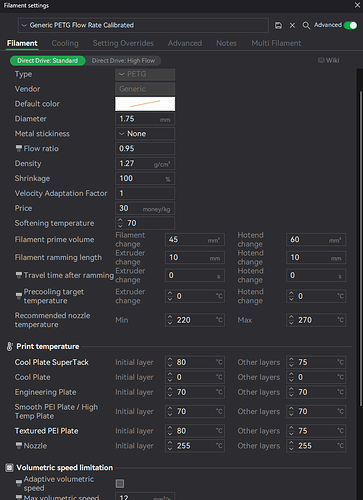Screen dimensions: 363x500
Task: Adjust Recommended nozzle temperature Min stepper
Action: [170, 320]
